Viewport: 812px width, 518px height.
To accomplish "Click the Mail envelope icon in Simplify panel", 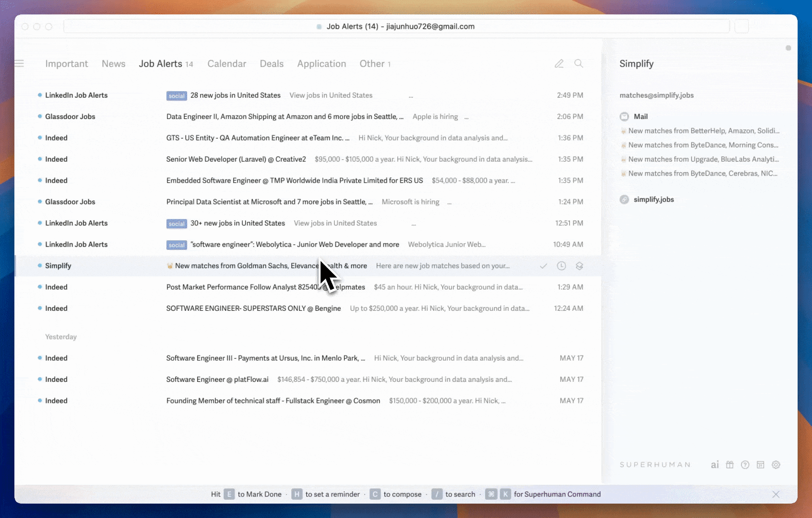I will coord(624,117).
